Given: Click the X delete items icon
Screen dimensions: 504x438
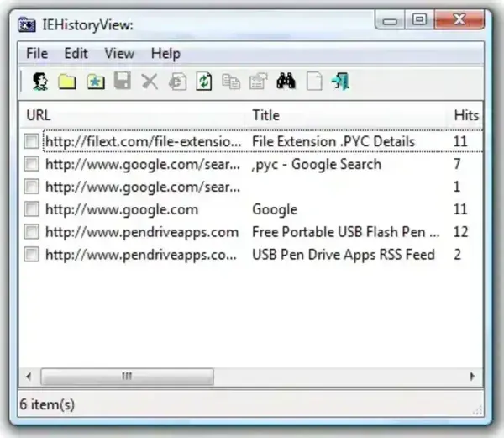Looking at the screenshot, I should [150, 82].
